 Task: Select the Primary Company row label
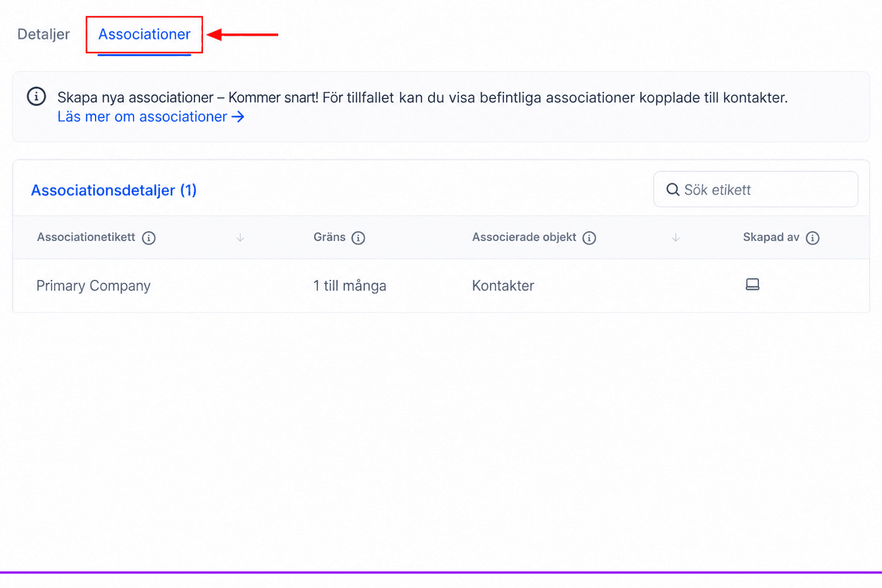pos(93,286)
